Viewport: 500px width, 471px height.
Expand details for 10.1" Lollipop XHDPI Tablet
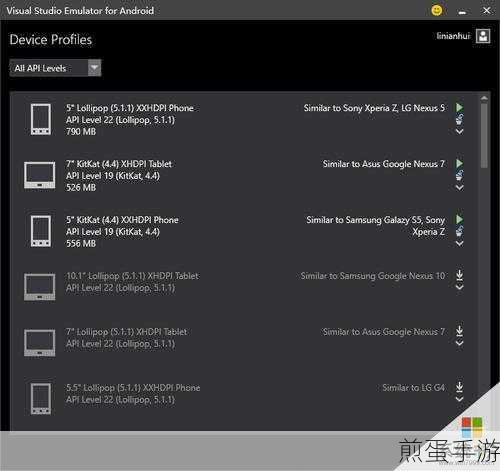[459, 287]
